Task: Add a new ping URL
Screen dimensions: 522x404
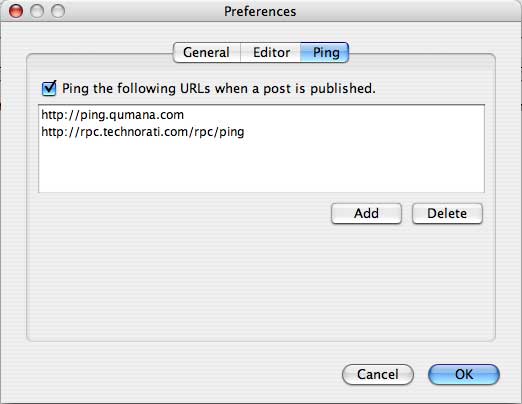Action: pos(366,213)
